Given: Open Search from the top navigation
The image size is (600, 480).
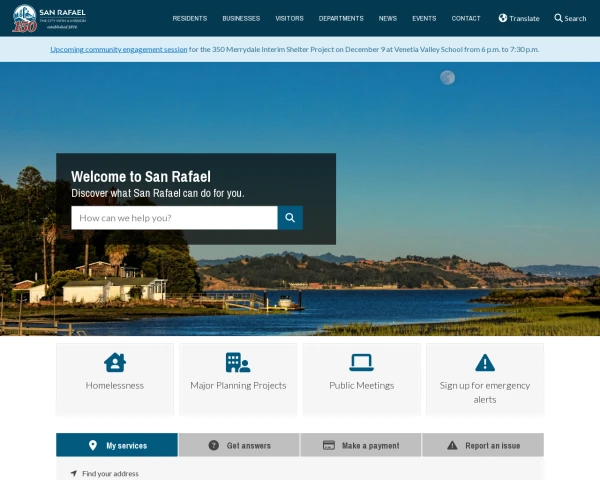Looking at the screenshot, I should coord(570,18).
